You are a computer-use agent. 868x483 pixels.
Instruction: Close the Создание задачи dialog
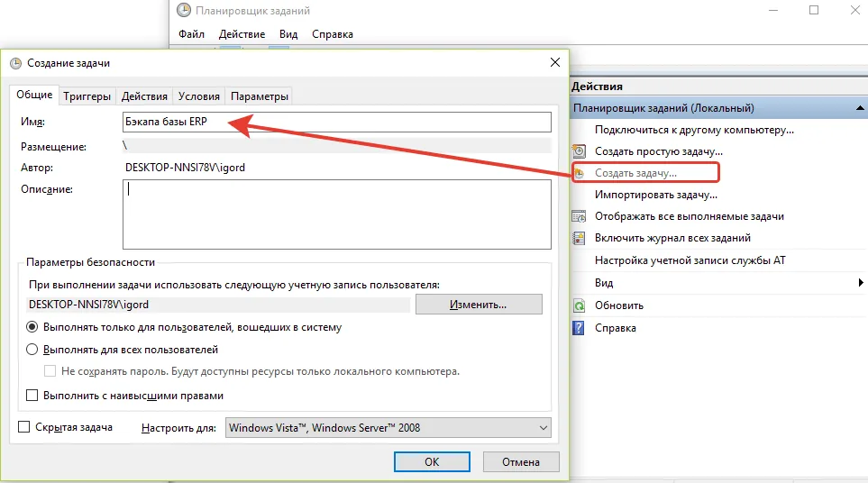click(554, 62)
